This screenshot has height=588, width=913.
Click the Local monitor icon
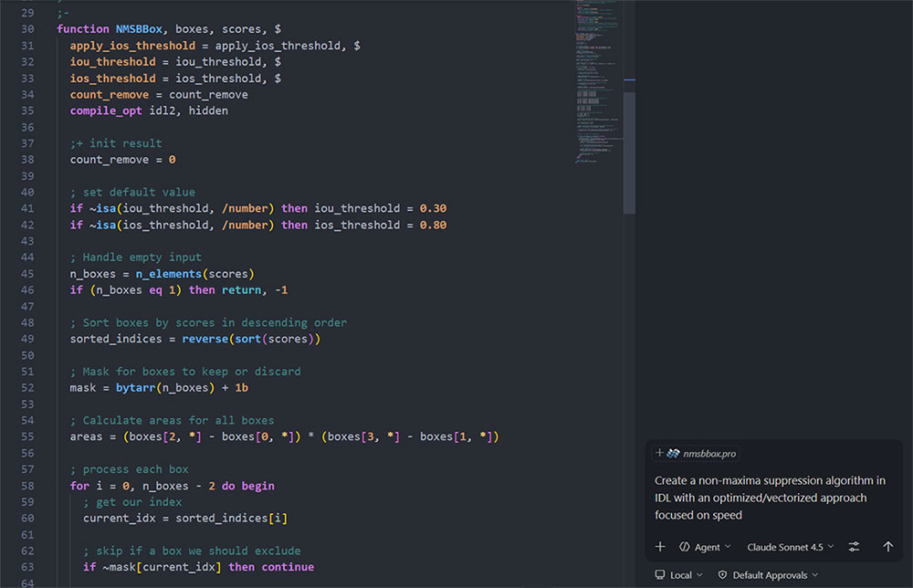659,575
